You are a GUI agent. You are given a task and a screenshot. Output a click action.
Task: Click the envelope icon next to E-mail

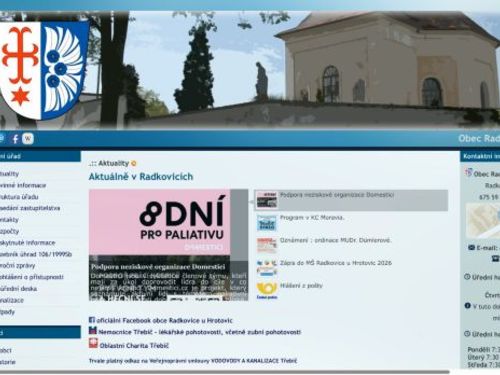coord(471,248)
